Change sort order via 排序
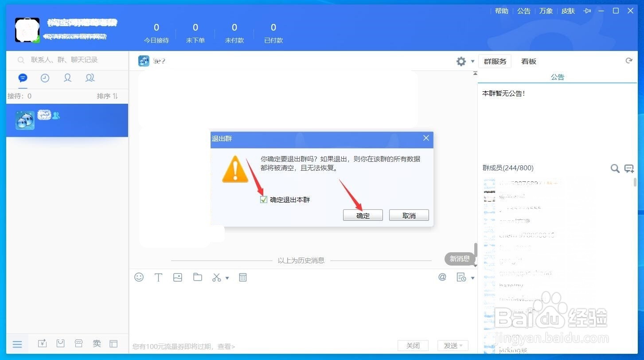This screenshot has height=360, width=644. point(108,96)
